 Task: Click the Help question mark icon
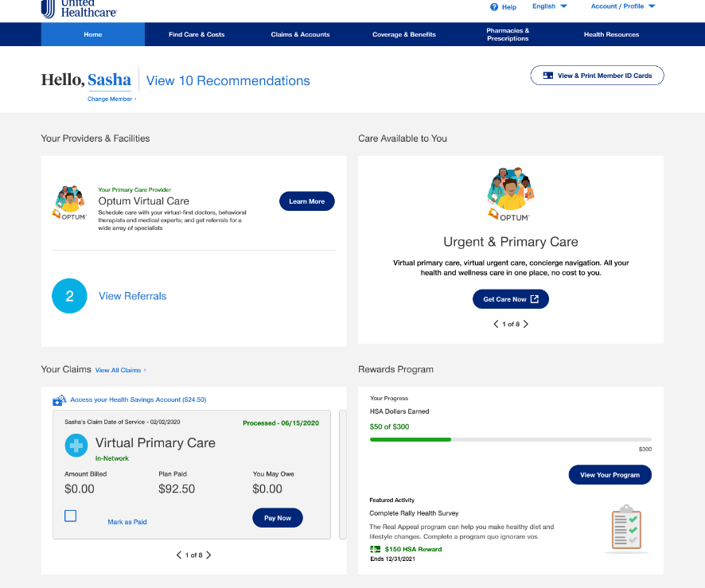pos(494,7)
